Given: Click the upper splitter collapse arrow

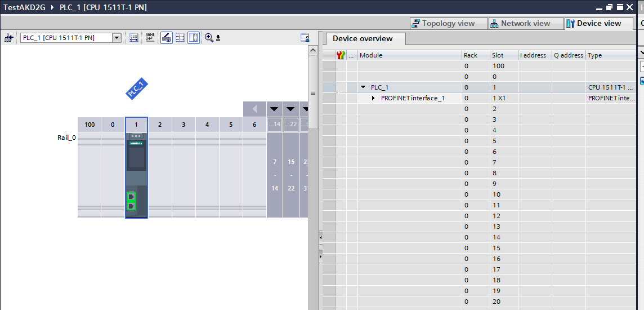Looking at the screenshot, I should tap(321, 237).
